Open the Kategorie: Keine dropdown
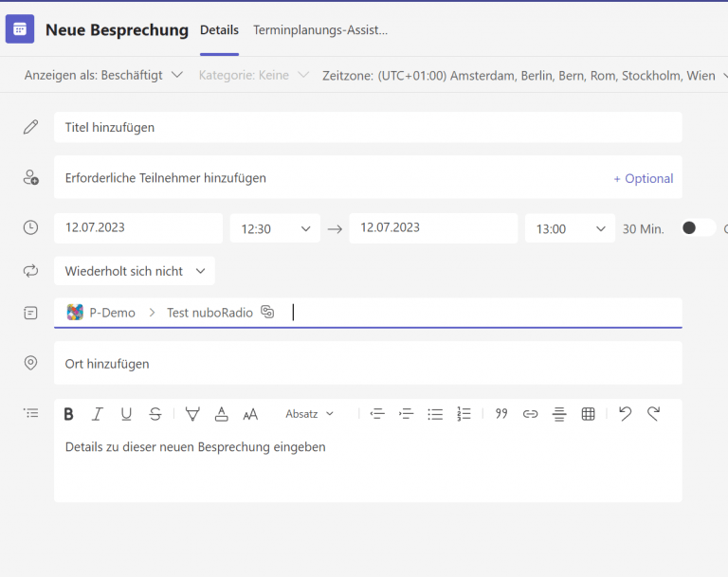 click(x=253, y=75)
